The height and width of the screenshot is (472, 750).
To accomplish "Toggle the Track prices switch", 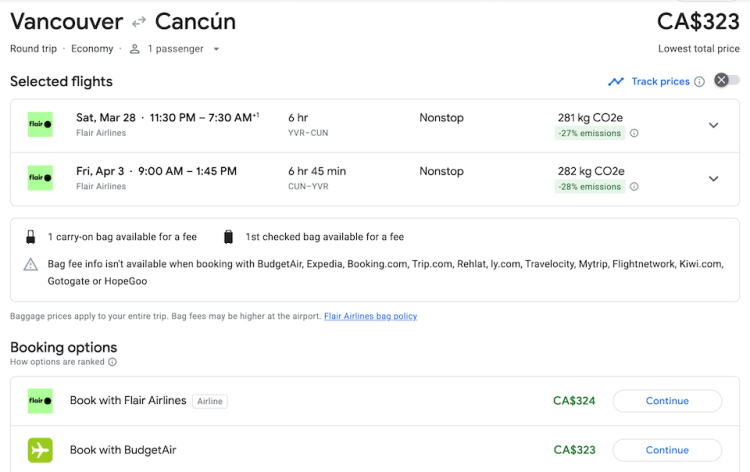I will [x=727, y=81].
